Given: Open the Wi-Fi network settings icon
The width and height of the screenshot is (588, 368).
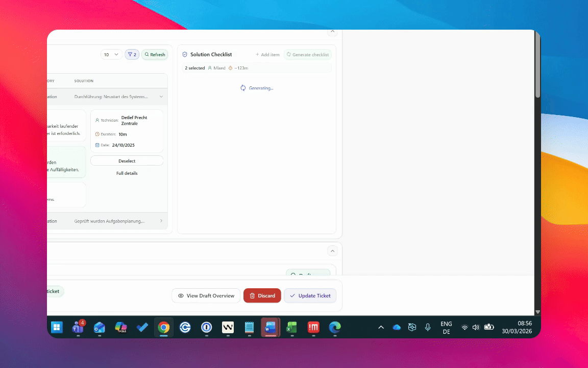Looking at the screenshot, I should (x=464, y=328).
